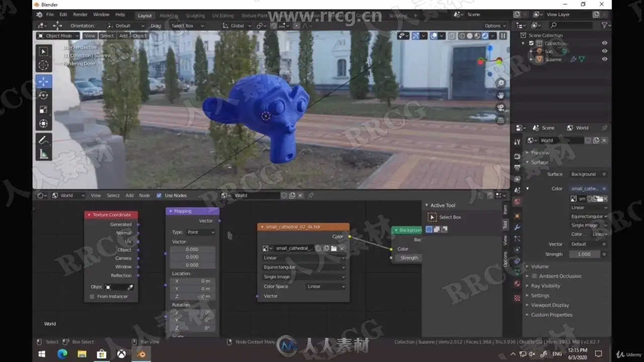Toggle viewport gizmos button
Screen dimensions: 644x362
[x=416, y=36]
